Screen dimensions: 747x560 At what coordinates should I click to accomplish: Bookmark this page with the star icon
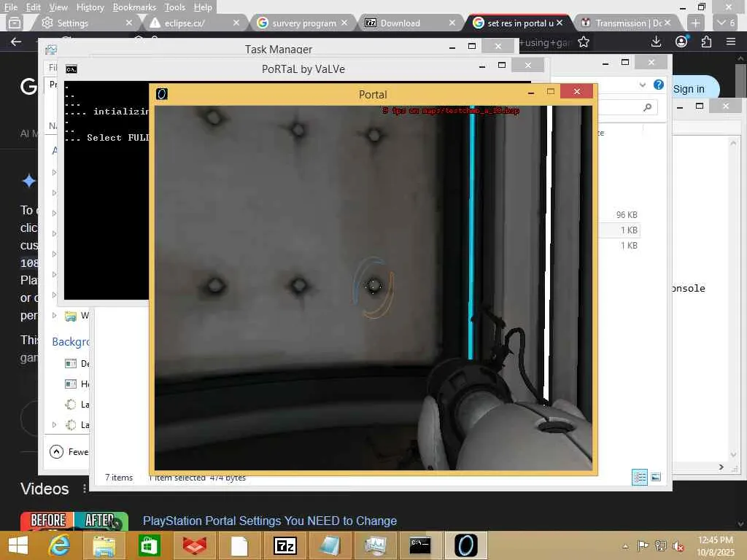pyautogui.click(x=584, y=42)
